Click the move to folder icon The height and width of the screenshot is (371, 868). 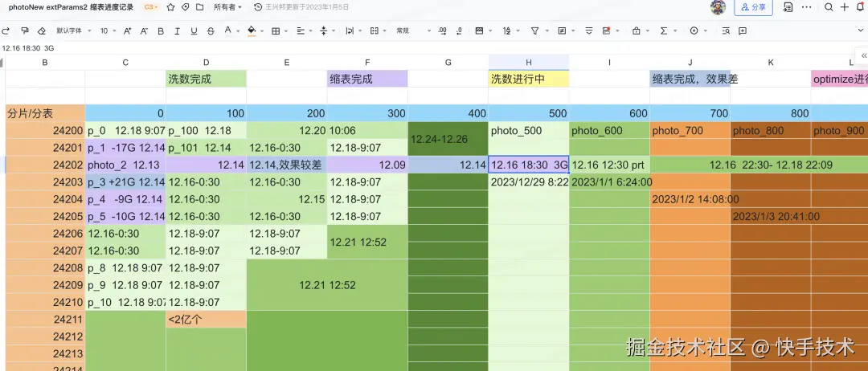click(200, 7)
